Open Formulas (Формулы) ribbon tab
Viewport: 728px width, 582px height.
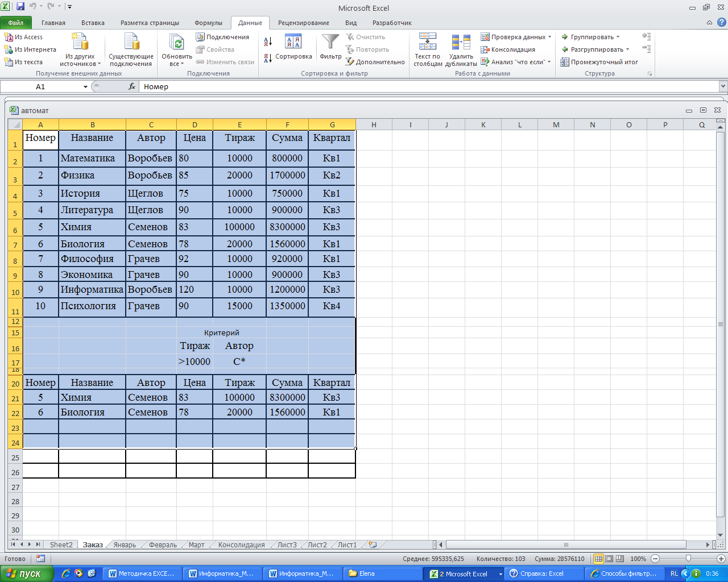point(208,23)
